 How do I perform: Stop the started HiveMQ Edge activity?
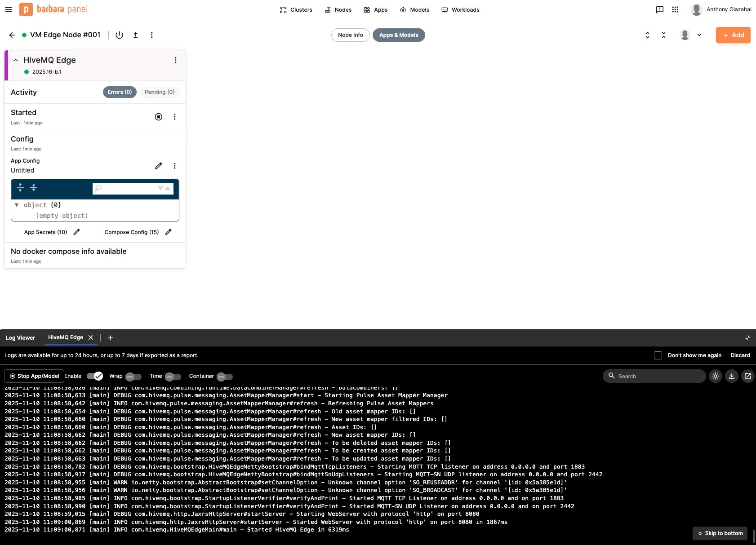click(x=158, y=116)
